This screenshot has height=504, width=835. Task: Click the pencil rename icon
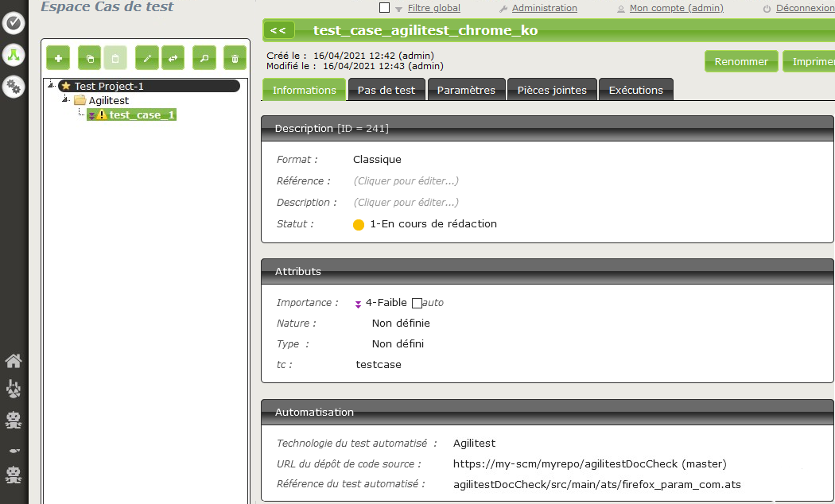point(147,58)
